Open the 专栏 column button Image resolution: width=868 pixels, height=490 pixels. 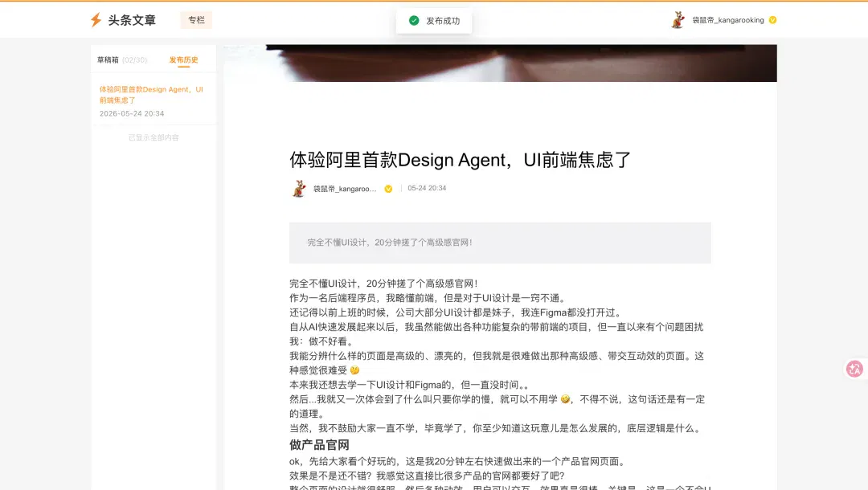coord(196,20)
